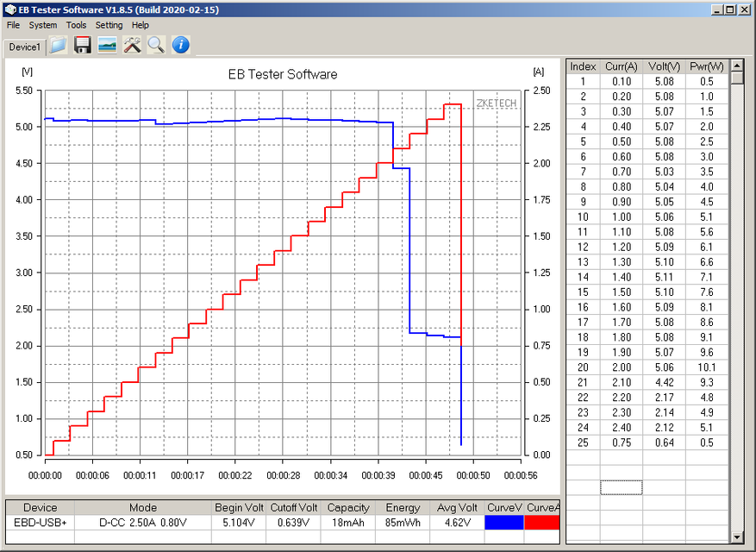Image resolution: width=756 pixels, height=552 pixels.
Task: Open the Setting menu
Action: 109,25
